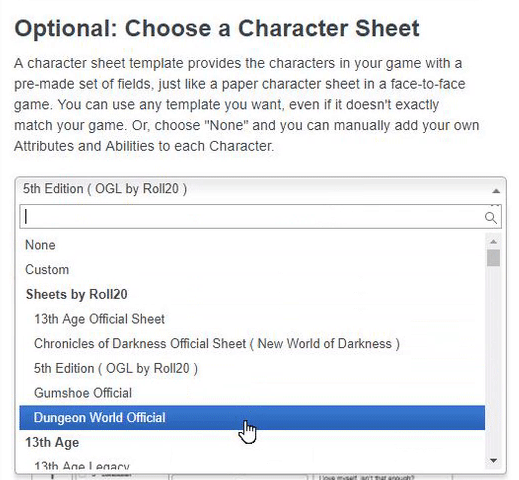Viewport: 519px width, 480px height.
Task: Click the scrollbar down arrow
Action: [493, 461]
